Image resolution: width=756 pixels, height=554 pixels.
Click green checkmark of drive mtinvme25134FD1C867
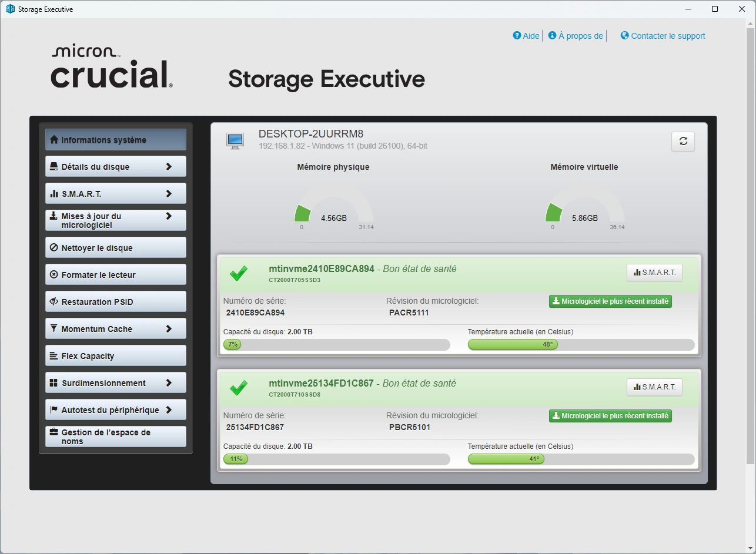pyautogui.click(x=239, y=388)
